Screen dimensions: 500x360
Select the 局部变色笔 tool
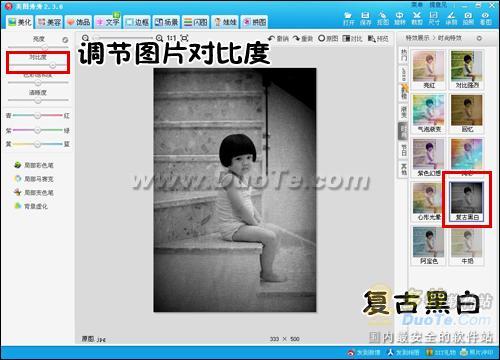click(x=34, y=192)
